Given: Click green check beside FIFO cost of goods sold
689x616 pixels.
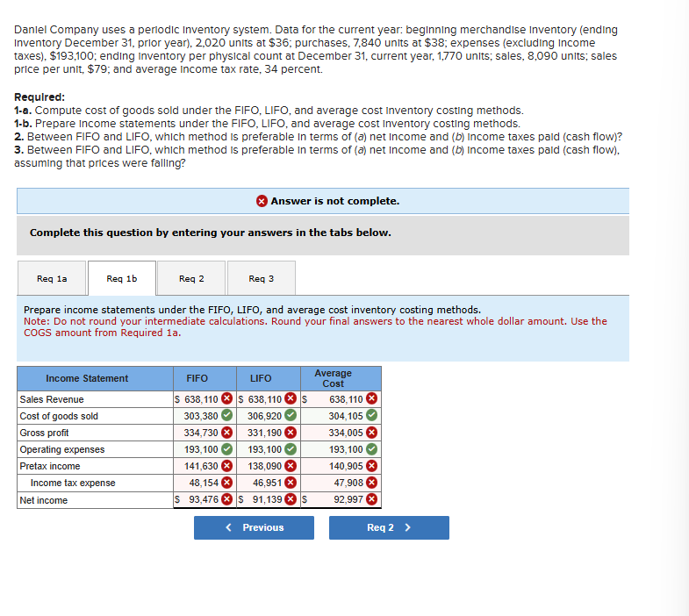Looking at the screenshot, I should point(226,415).
